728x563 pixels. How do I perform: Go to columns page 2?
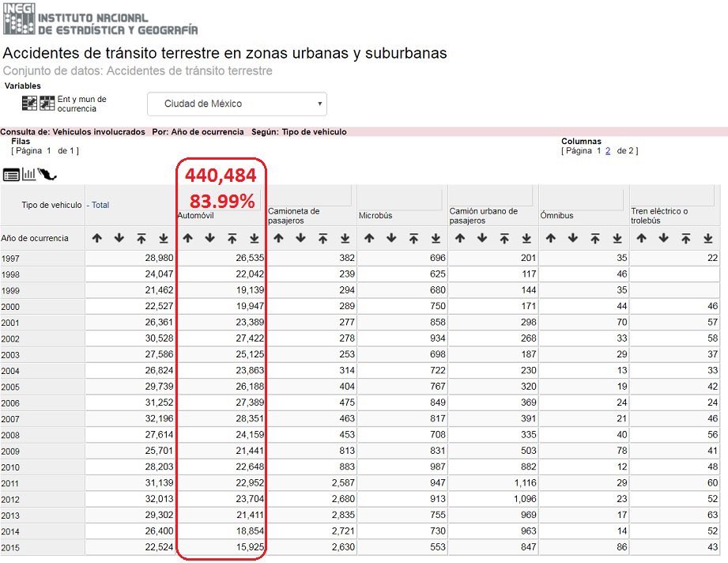point(608,150)
